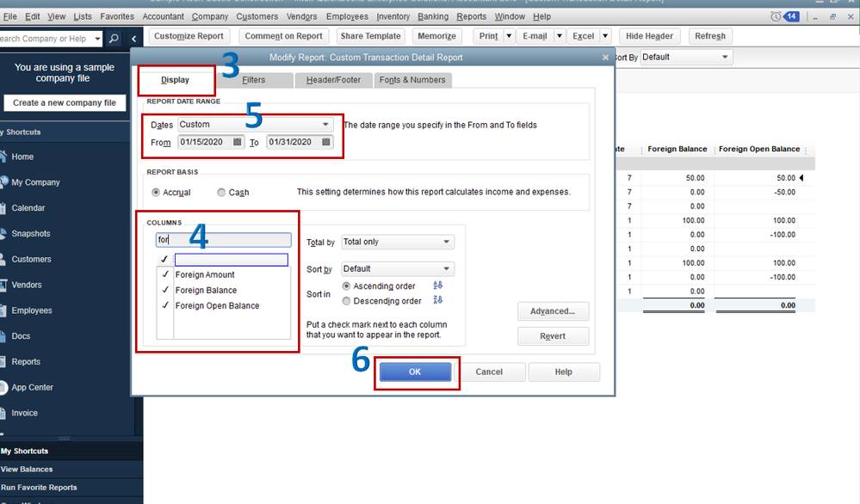This screenshot has width=860, height=504.
Task: Open Advanced options
Action: click(x=553, y=311)
